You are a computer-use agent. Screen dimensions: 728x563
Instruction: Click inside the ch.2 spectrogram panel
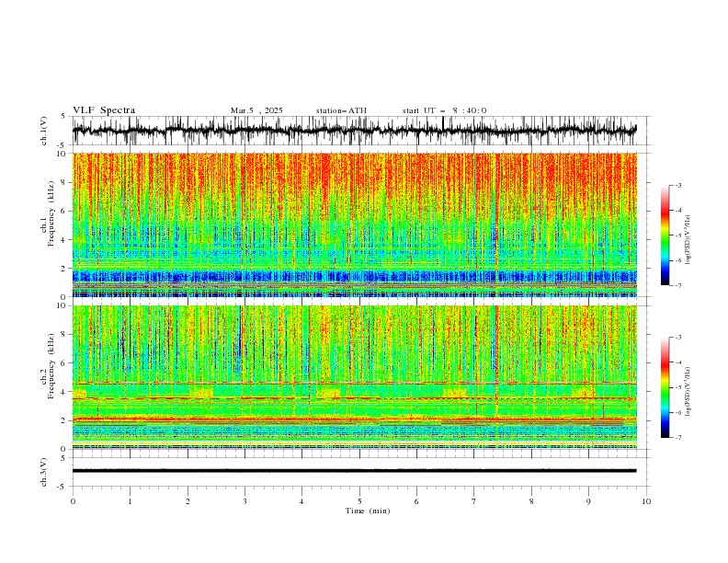click(x=354, y=377)
